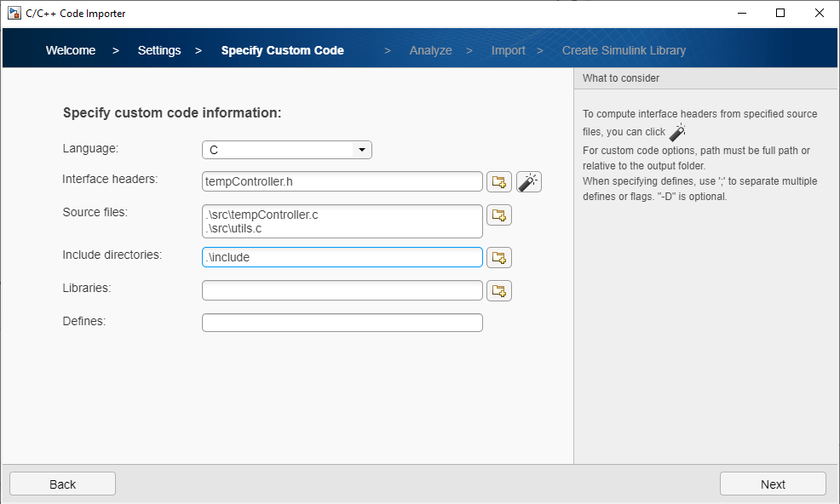The height and width of the screenshot is (504, 840).
Task: Focus the Include directories field
Action: (x=342, y=257)
